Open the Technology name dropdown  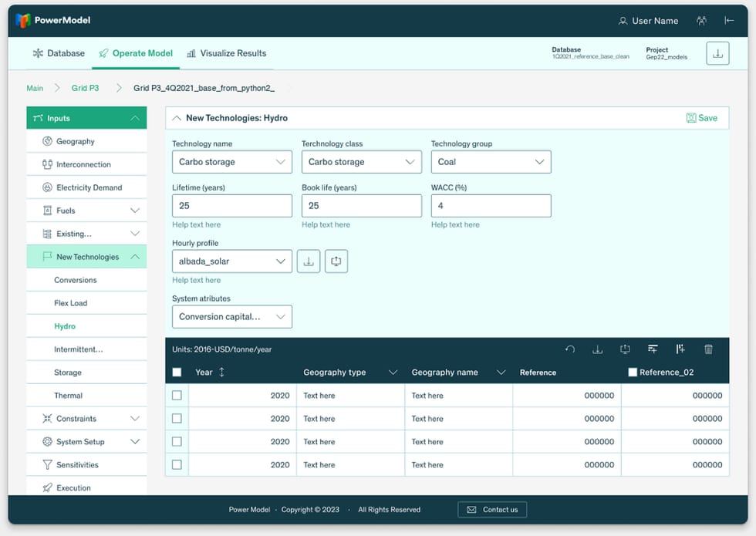pos(232,162)
